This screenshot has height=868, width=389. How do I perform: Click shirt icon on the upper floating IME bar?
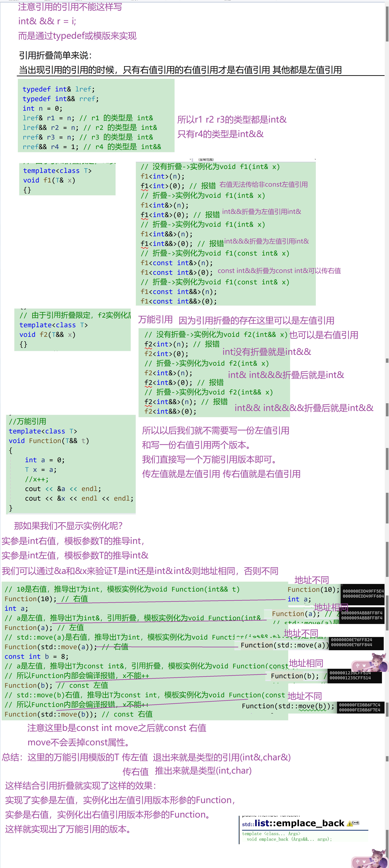(x=364, y=666)
